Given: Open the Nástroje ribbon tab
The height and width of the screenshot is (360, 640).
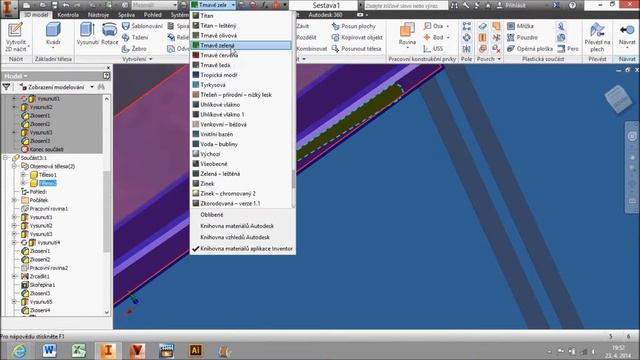Looking at the screenshot, I should click(98, 15).
